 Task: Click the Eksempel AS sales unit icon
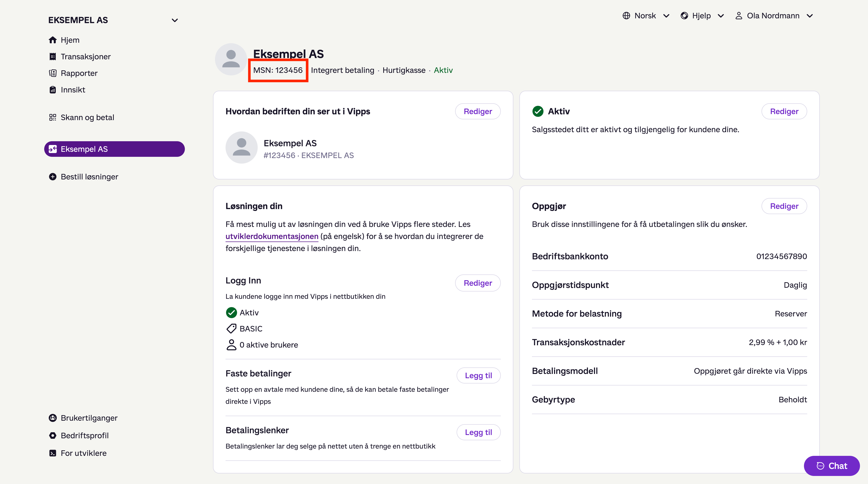(52, 149)
